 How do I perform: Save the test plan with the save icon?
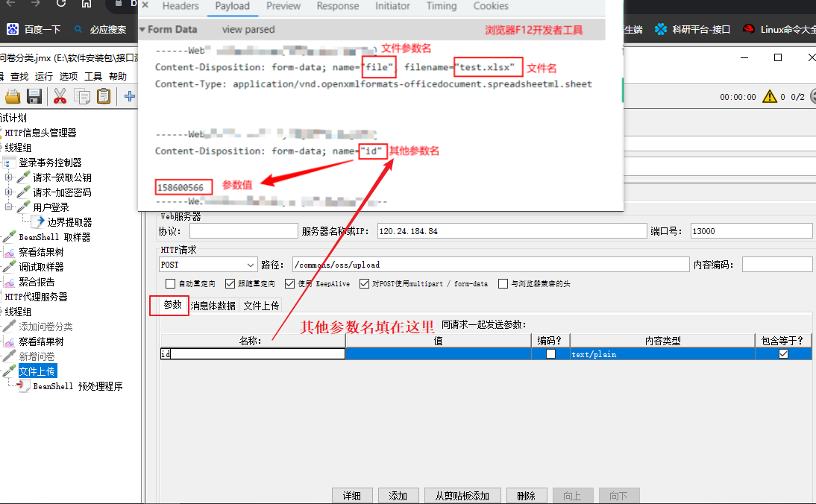coord(34,95)
